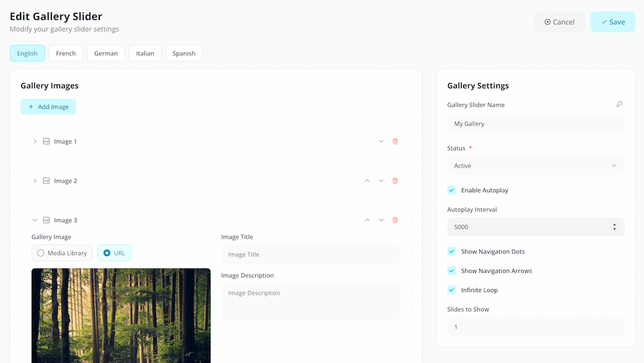
Task: Focus the Gallery Slider Name field
Action: click(x=536, y=124)
